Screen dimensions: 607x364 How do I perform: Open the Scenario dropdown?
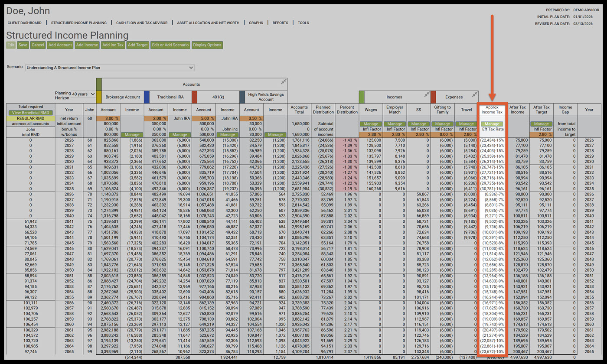(x=110, y=68)
